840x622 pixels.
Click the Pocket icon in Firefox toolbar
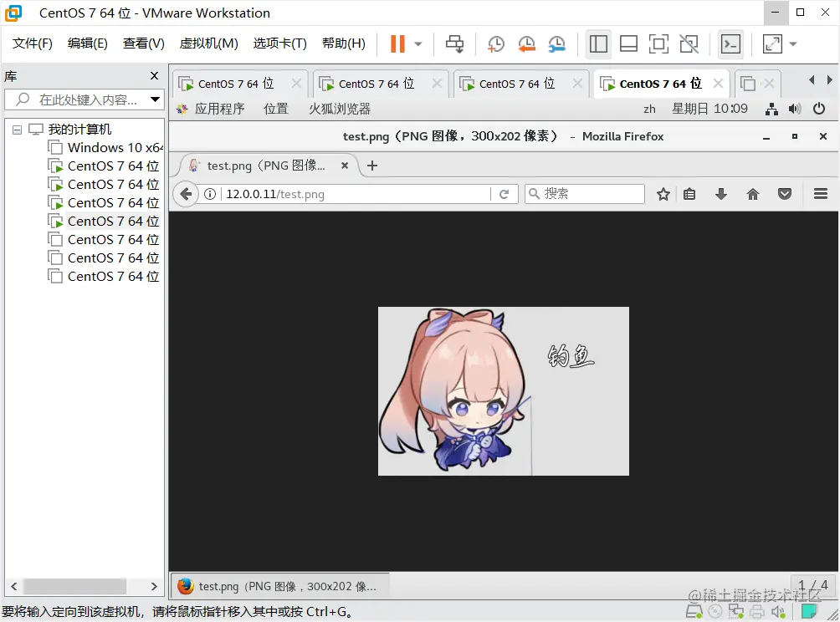coord(784,193)
